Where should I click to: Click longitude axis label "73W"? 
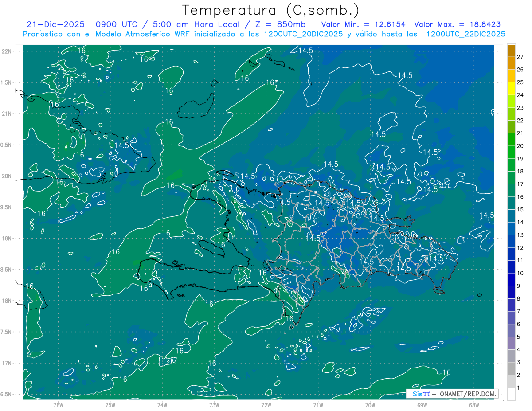pos(214,404)
